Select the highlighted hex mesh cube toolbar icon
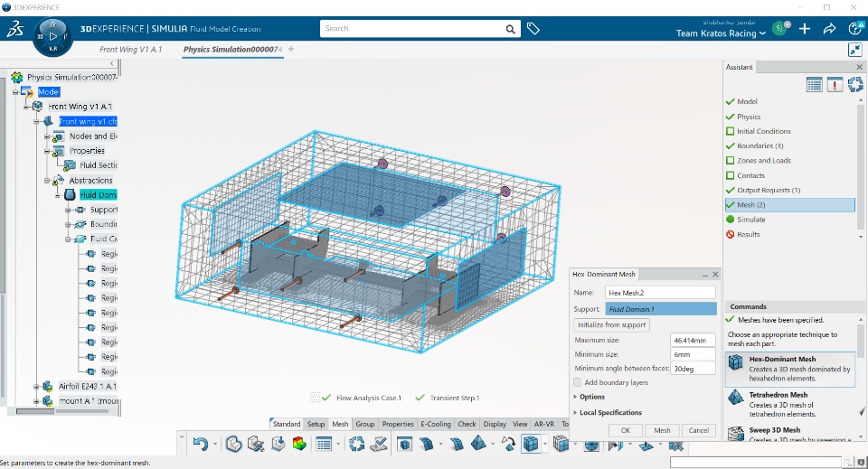Screen dimensions: 868x469 [x=531, y=444]
